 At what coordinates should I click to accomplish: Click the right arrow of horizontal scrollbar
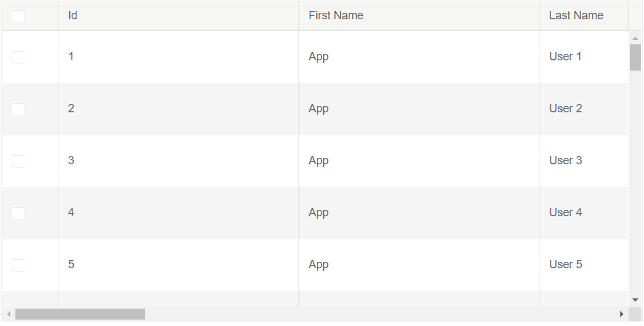pos(621,314)
